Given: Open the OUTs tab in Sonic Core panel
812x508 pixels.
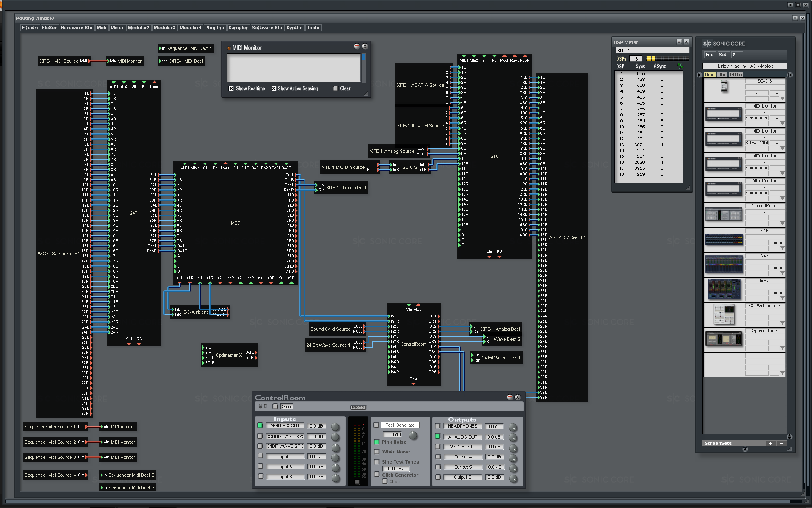Looking at the screenshot, I should (x=736, y=74).
